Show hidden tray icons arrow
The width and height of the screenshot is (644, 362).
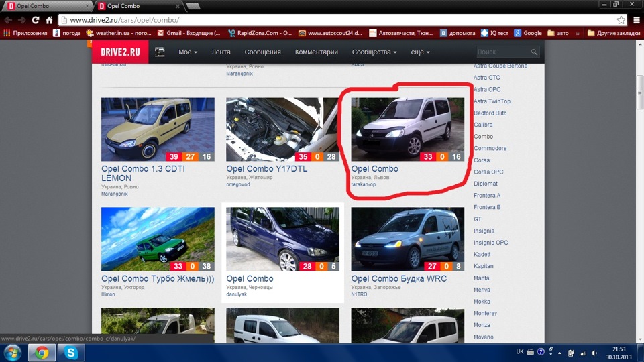pos(559,353)
